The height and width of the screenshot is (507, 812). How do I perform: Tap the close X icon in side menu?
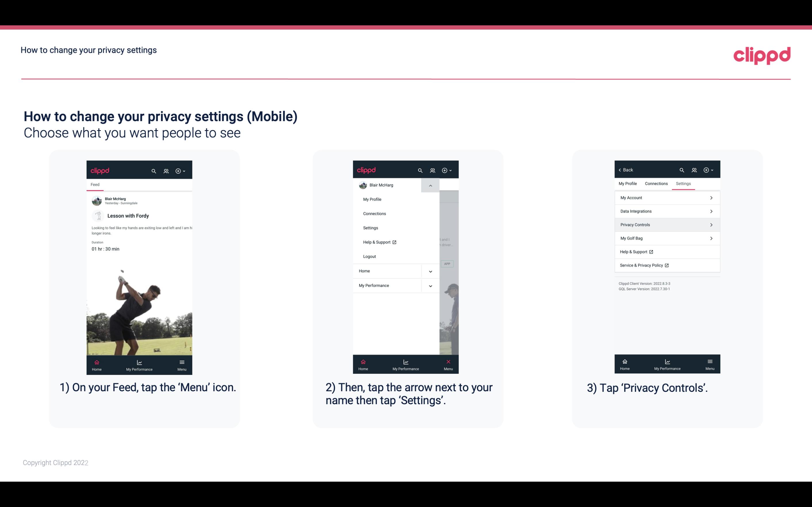coord(447,361)
